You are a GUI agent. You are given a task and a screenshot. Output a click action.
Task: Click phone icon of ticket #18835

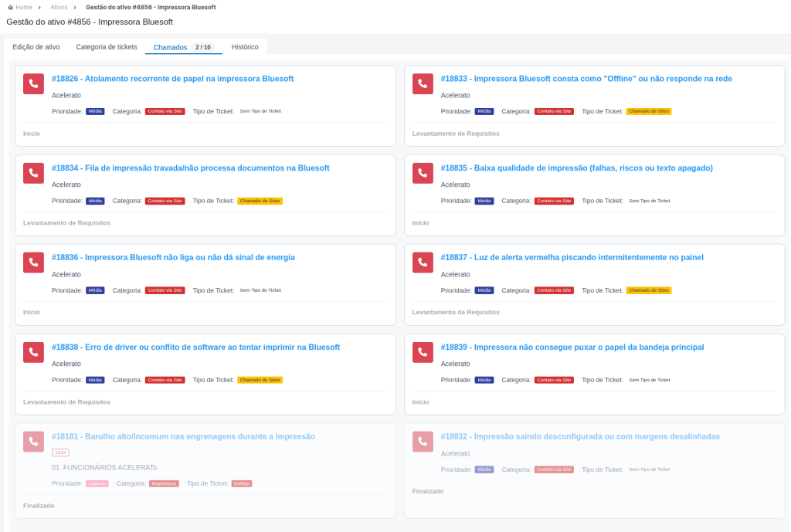pos(423,173)
